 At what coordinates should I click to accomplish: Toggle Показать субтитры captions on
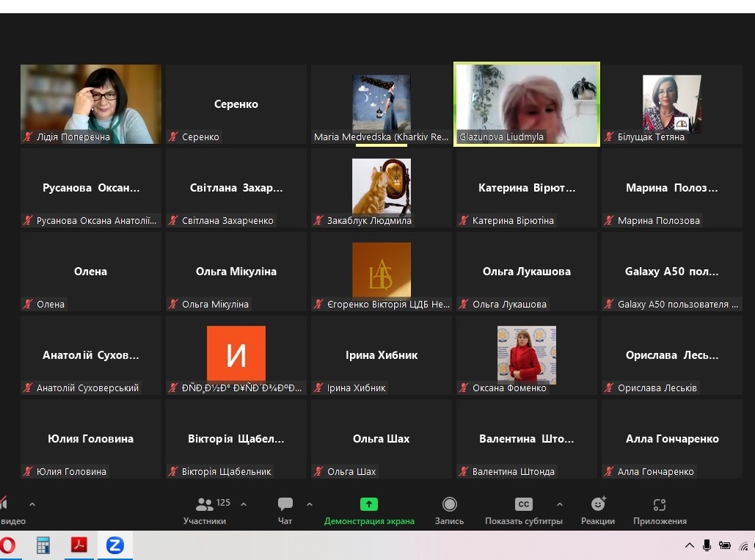click(x=523, y=509)
